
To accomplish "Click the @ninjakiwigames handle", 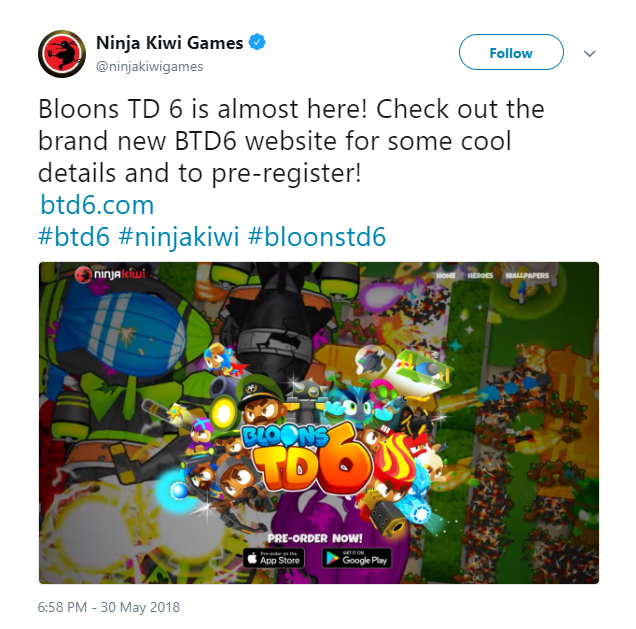I will point(149,67).
